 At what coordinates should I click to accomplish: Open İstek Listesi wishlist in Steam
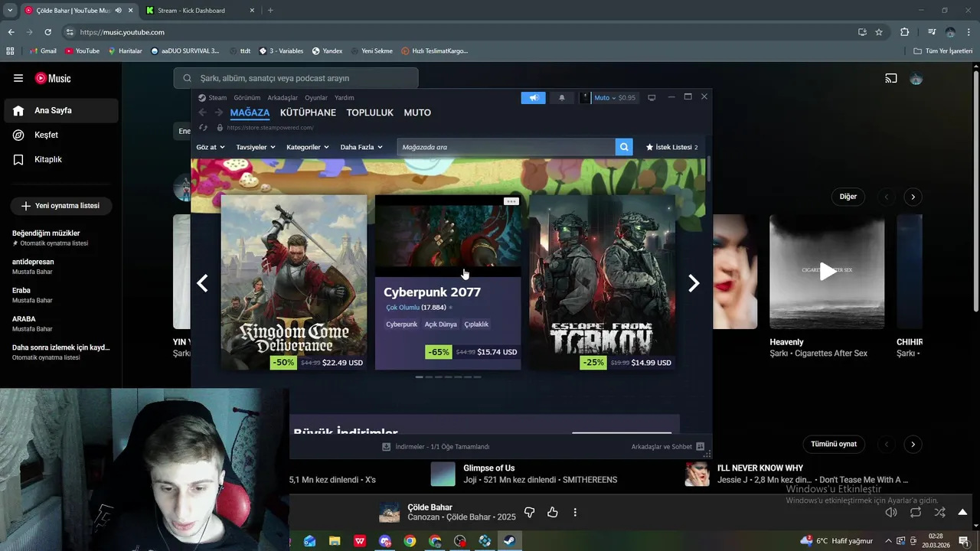tap(672, 147)
